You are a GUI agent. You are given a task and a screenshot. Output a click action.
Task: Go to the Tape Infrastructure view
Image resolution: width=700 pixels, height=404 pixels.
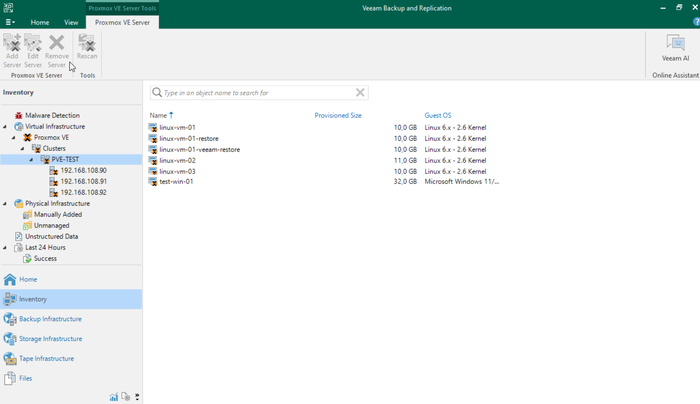46,358
